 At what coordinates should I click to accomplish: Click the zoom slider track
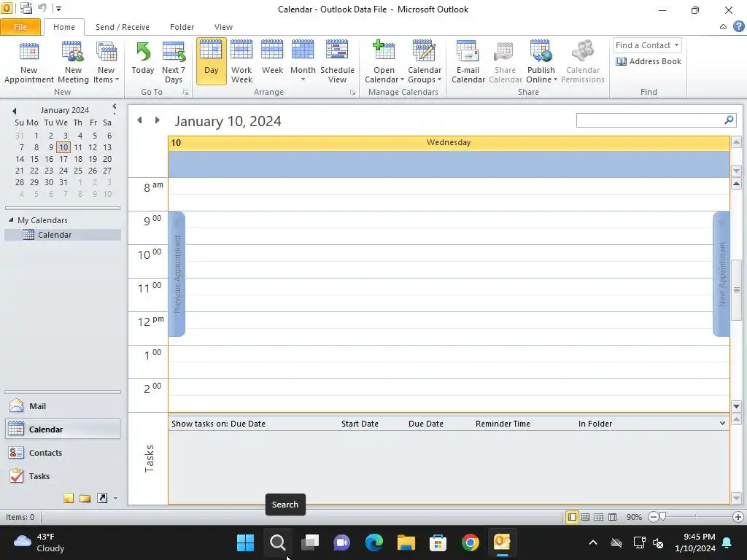[x=695, y=517]
